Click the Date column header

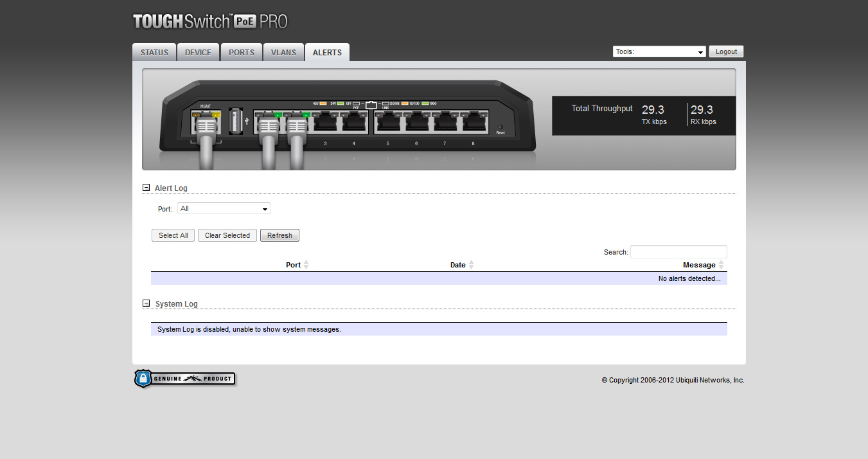tap(457, 265)
